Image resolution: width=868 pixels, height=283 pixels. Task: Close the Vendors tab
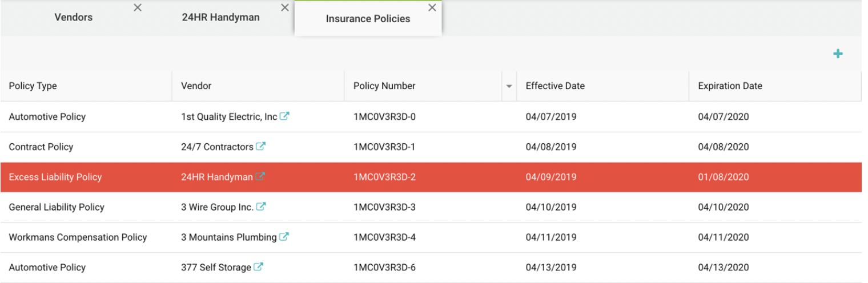(138, 8)
